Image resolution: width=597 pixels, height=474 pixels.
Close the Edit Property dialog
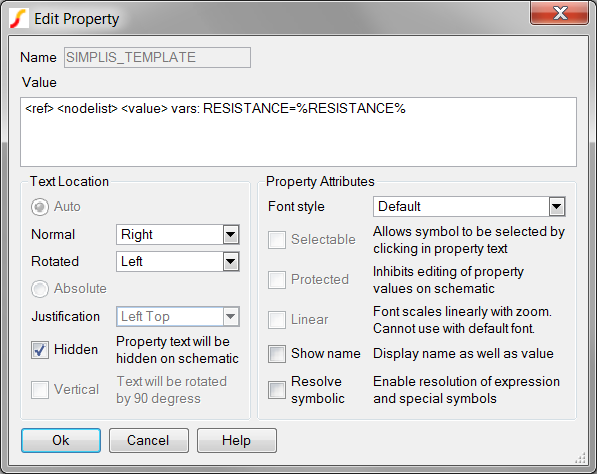(x=559, y=14)
